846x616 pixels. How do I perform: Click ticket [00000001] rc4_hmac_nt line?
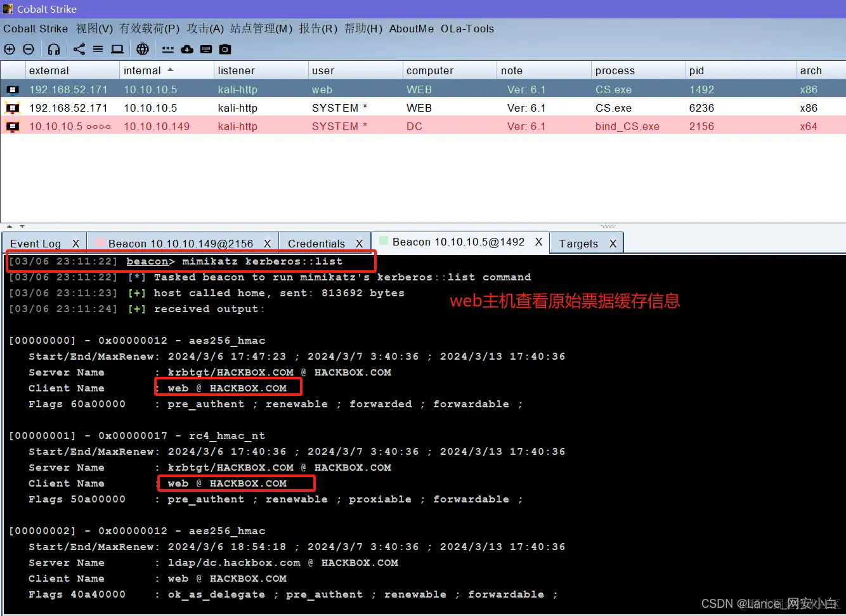[137, 436]
